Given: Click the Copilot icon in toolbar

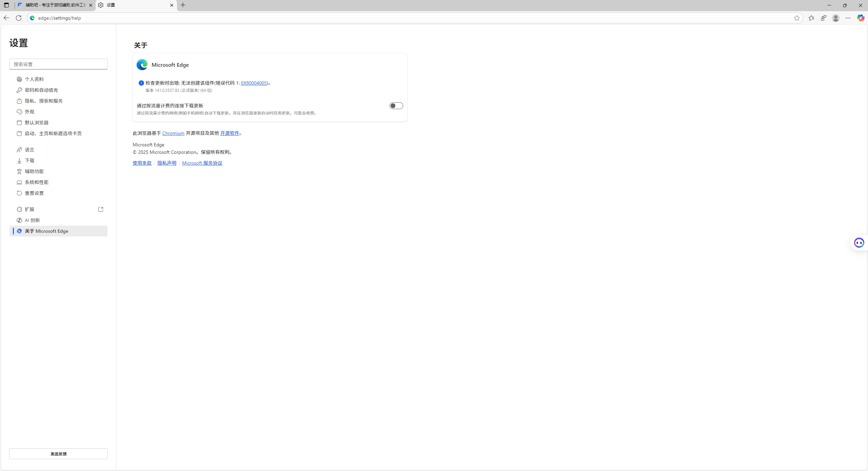Looking at the screenshot, I should tap(860, 18).
